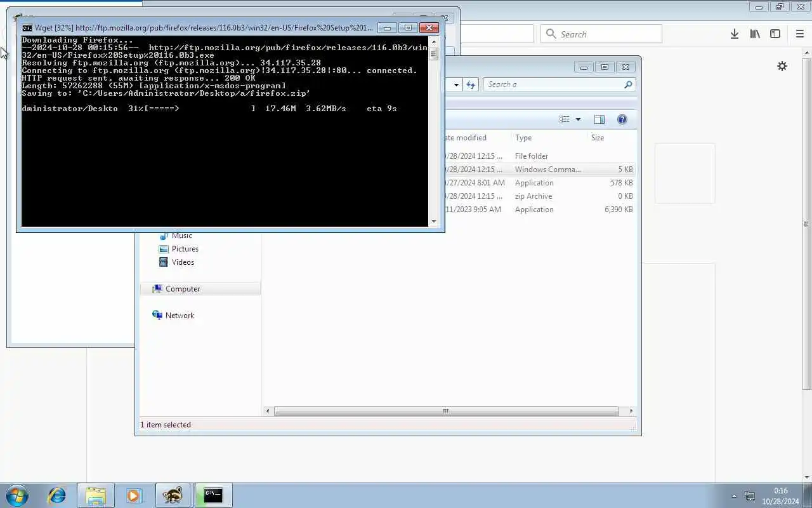812x508 pixels.
Task: Click Explorer horizontal scroll right arrow
Action: pyautogui.click(x=631, y=411)
